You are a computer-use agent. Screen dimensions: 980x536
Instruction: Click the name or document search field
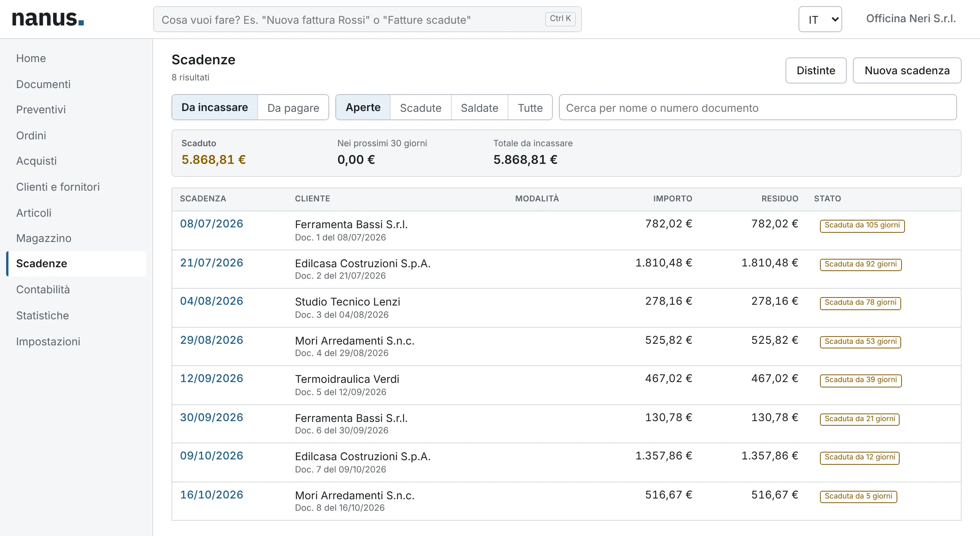(758, 108)
